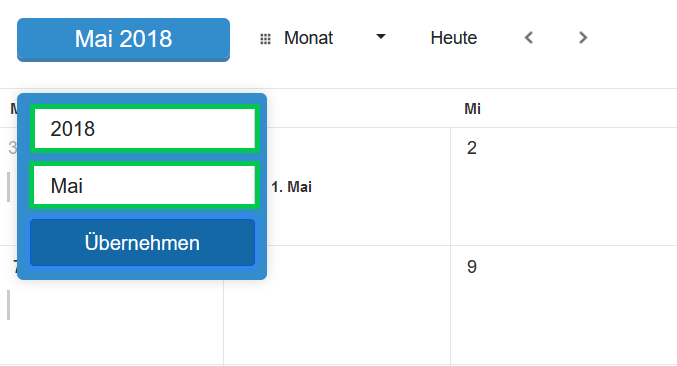Click the grid icon beside Monat

pos(265,39)
